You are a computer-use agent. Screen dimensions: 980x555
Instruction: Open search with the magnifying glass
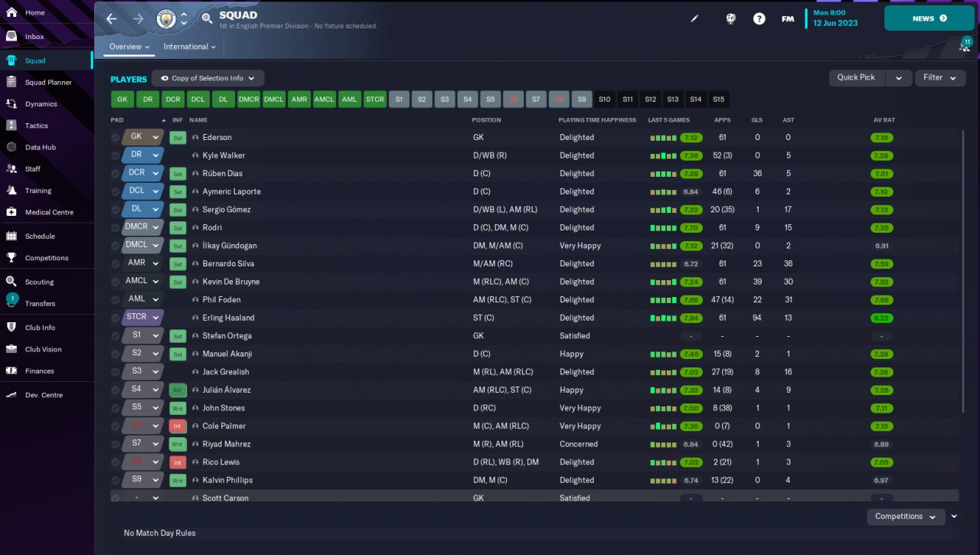[x=207, y=18]
